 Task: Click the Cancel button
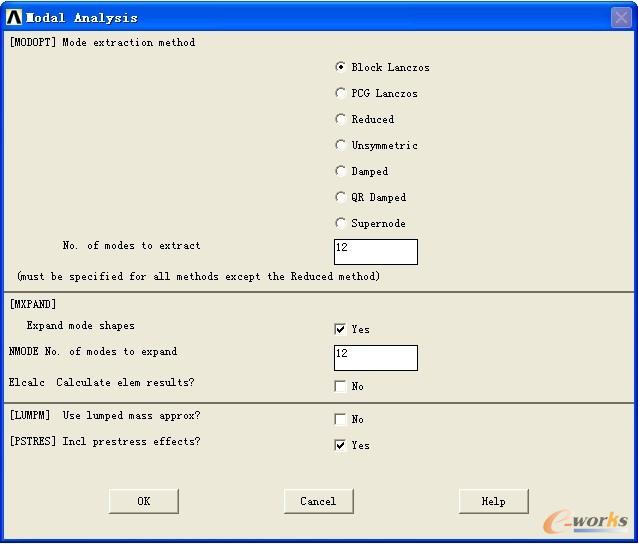tap(318, 501)
